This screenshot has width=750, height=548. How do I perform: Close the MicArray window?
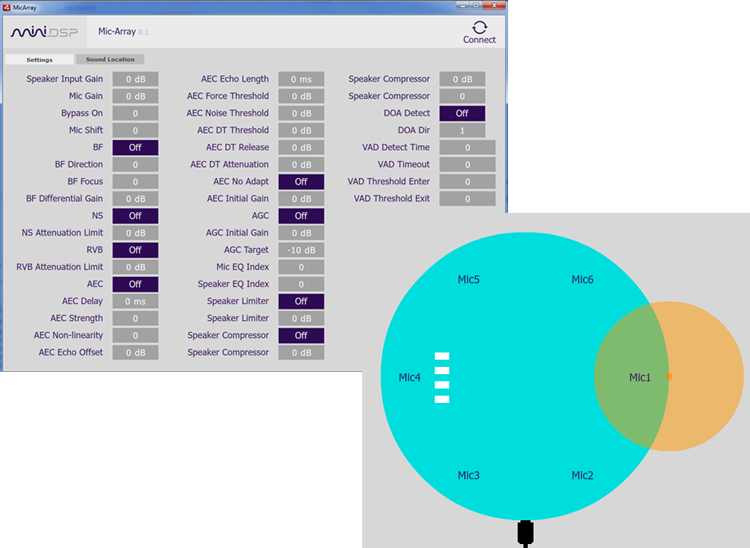pyautogui.click(x=491, y=5)
